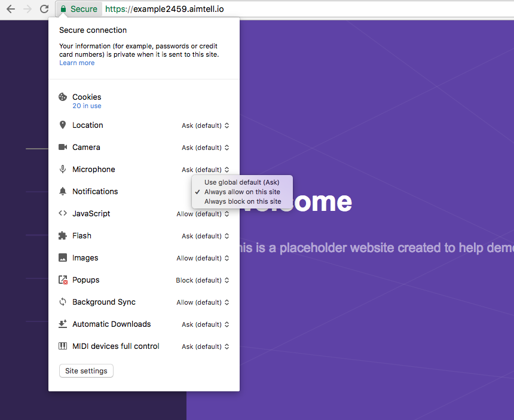Image resolution: width=514 pixels, height=420 pixels.
Task: Choose 'Always allow on this site'
Action: [242, 192]
